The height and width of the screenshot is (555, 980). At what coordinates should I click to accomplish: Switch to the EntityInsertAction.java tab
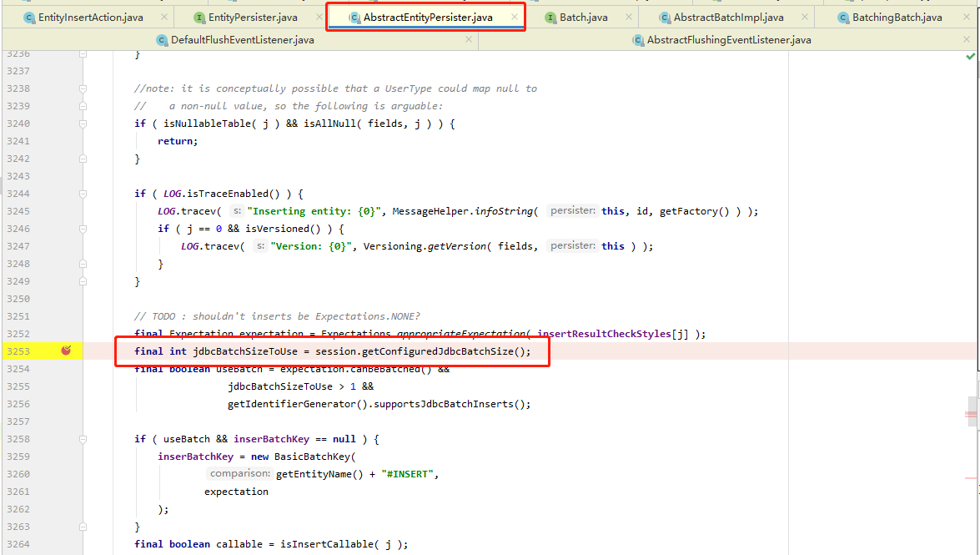click(91, 18)
